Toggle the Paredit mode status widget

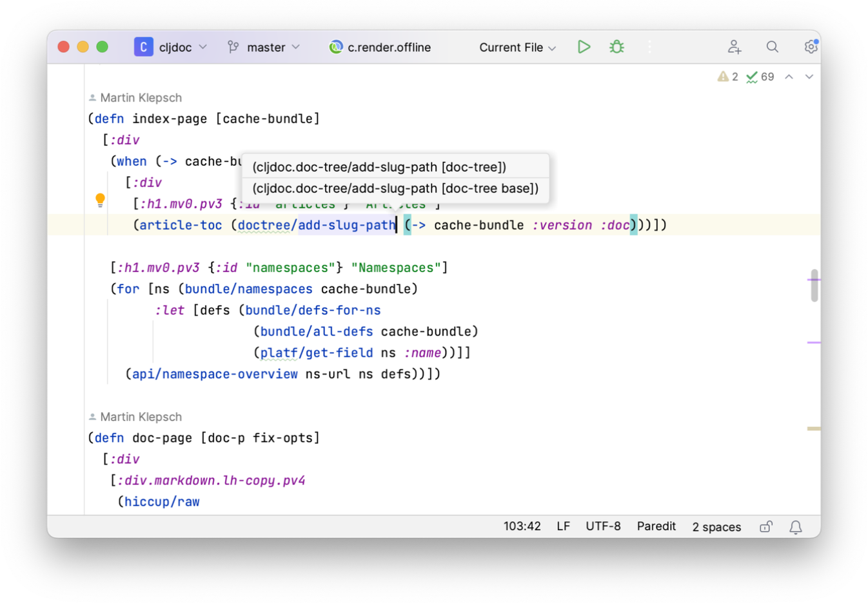coord(656,526)
